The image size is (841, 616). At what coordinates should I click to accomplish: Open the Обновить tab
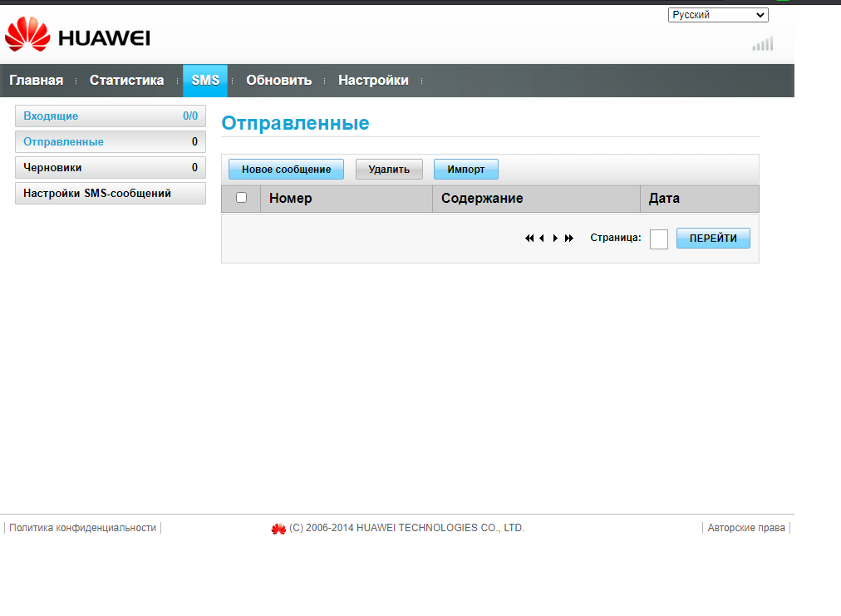coord(278,81)
